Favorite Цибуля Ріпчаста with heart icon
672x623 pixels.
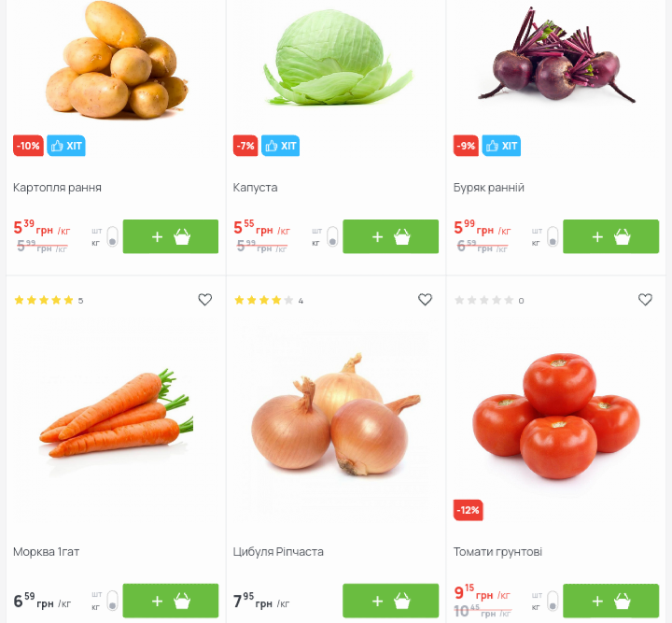point(425,299)
